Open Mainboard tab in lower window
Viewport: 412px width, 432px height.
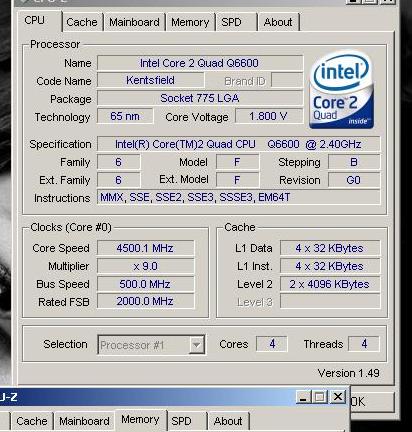click(84, 421)
